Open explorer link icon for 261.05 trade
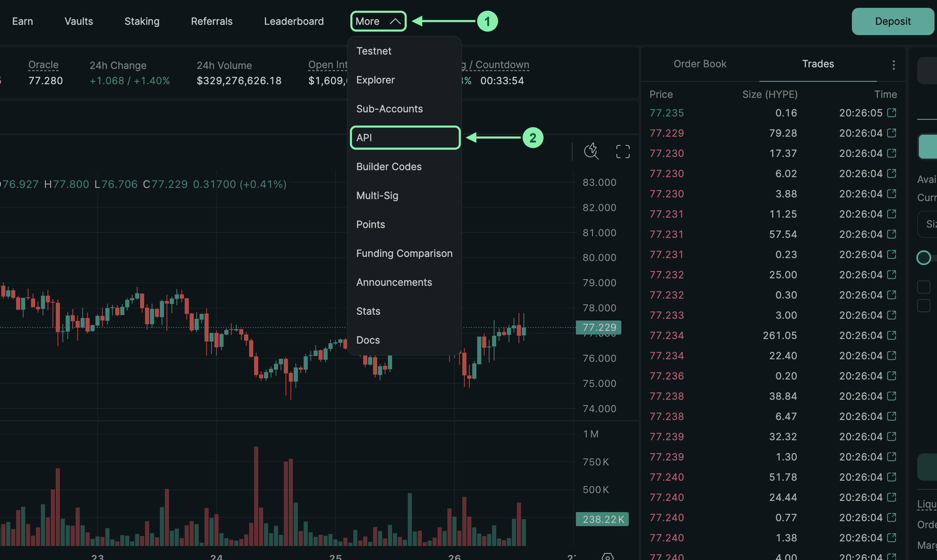 (892, 335)
